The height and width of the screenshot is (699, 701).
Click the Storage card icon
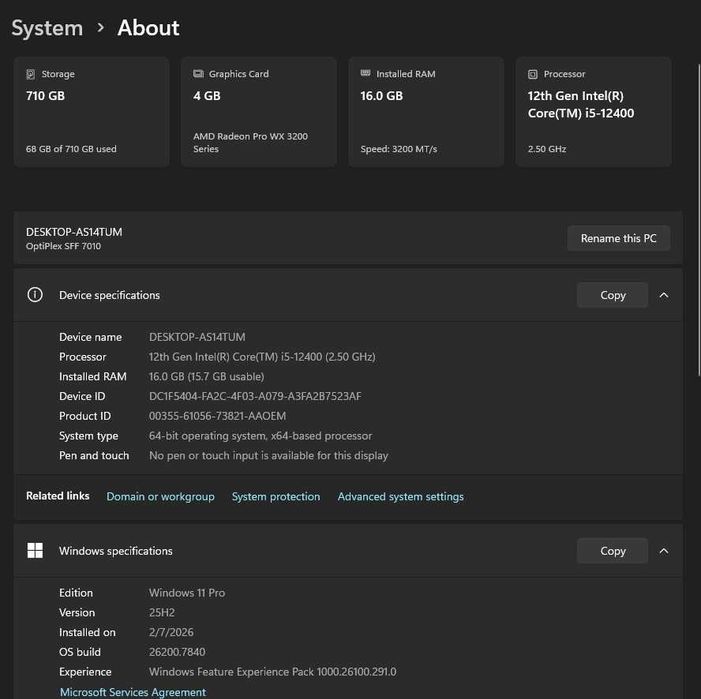30,74
